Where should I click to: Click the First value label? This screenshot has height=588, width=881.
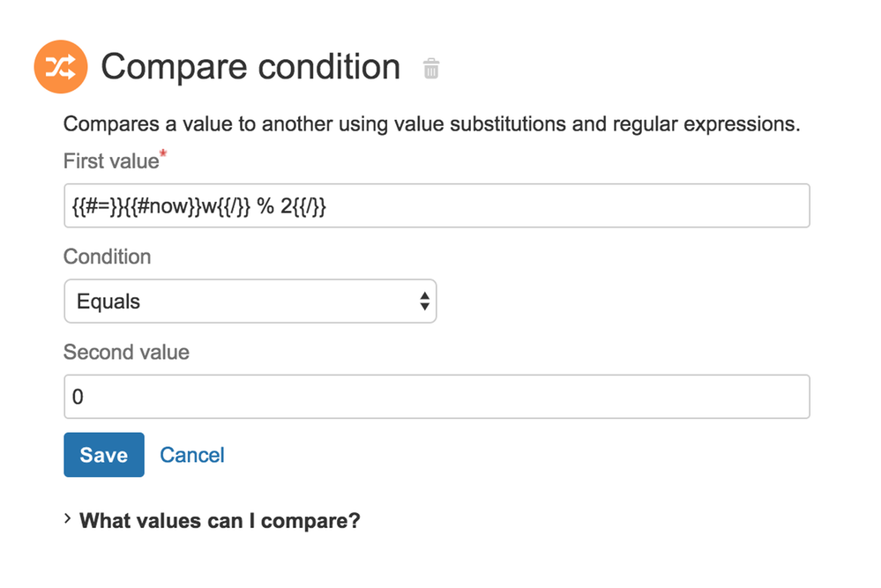pos(111,161)
